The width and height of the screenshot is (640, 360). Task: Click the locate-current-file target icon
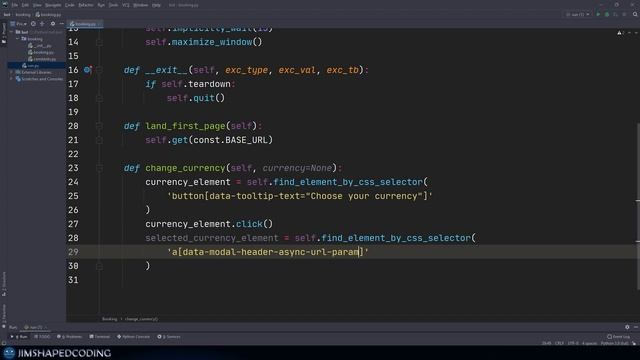coord(33,24)
